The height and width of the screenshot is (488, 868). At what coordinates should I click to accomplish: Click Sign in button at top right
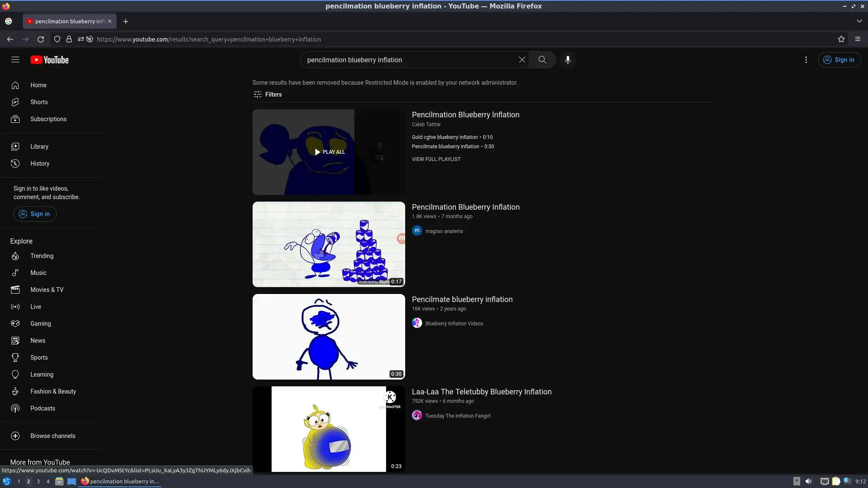pos(839,60)
